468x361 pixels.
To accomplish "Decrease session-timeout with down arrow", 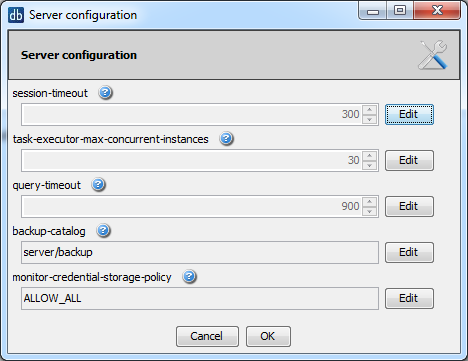I will [369, 119].
